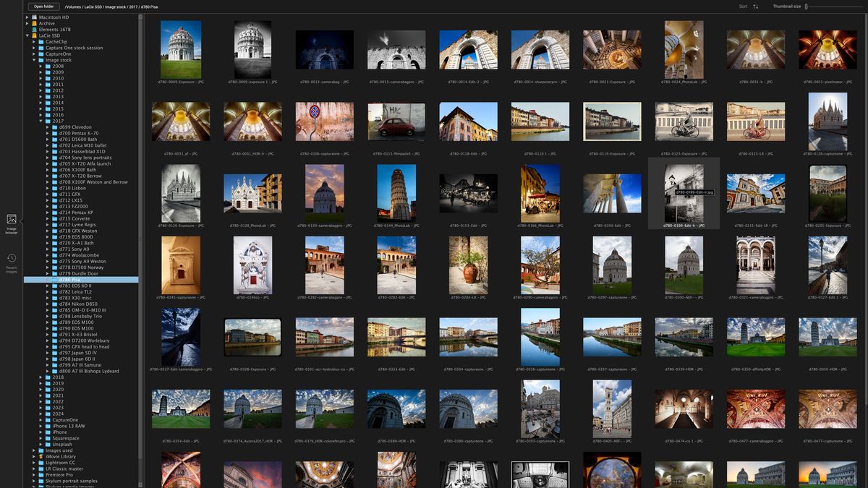Select the d780-0199-Edit-lr.jpg thumbnail
Viewport: 868px width, 488px height.
[x=683, y=191]
